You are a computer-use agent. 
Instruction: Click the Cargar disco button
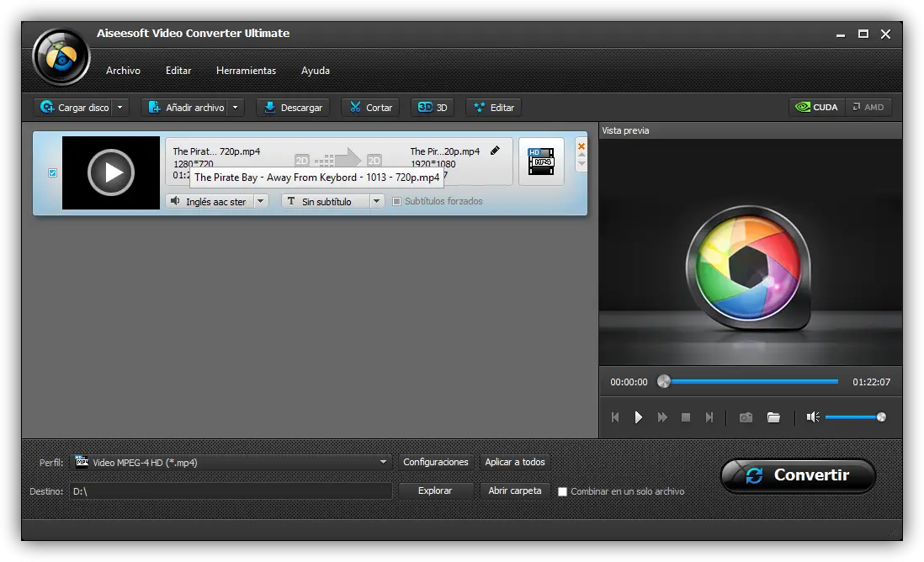(74, 107)
